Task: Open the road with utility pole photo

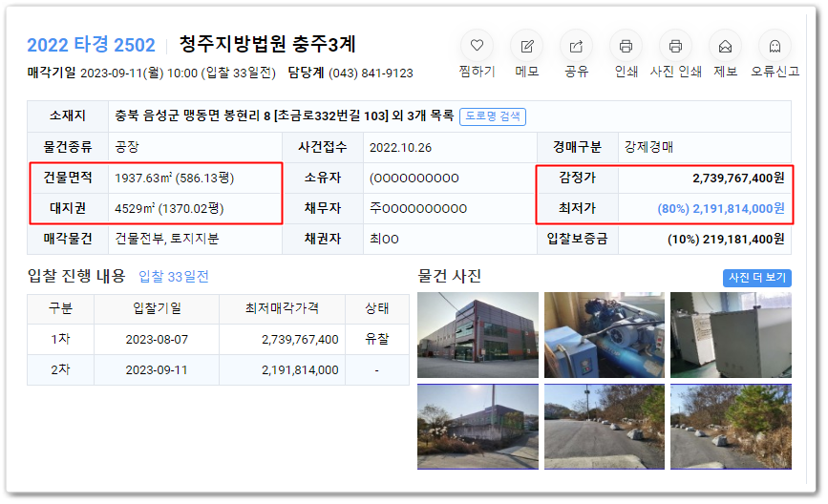Action: 605,427
